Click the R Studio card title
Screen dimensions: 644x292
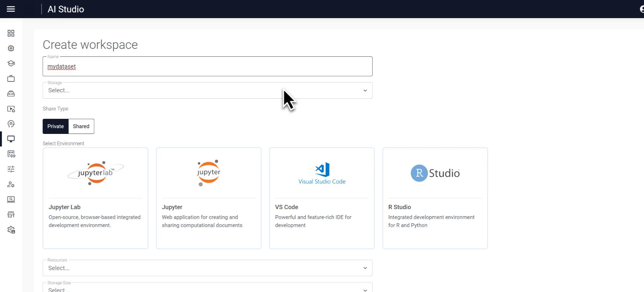click(x=399, y=207)
